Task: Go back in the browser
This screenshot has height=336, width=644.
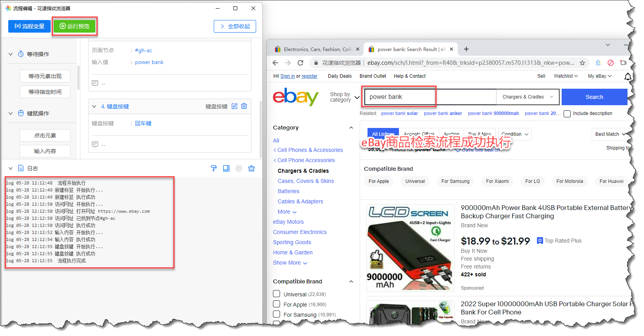Action: [x=275, y=63]
